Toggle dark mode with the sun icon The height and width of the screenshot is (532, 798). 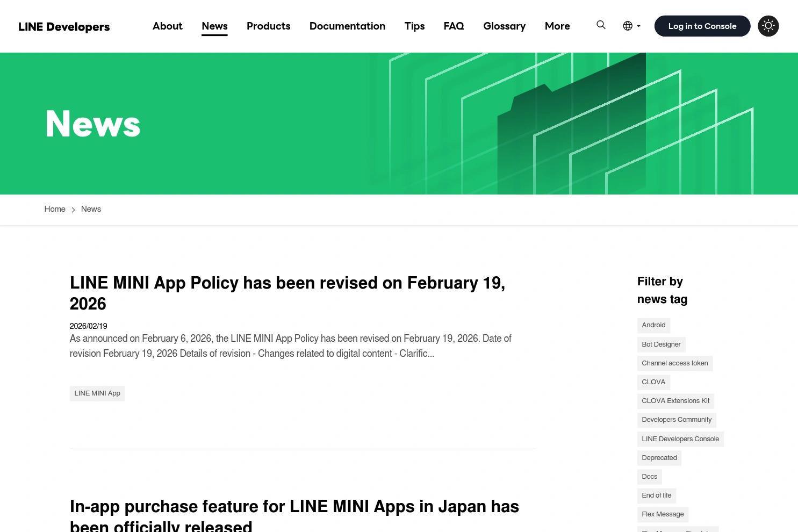(768, 26)
